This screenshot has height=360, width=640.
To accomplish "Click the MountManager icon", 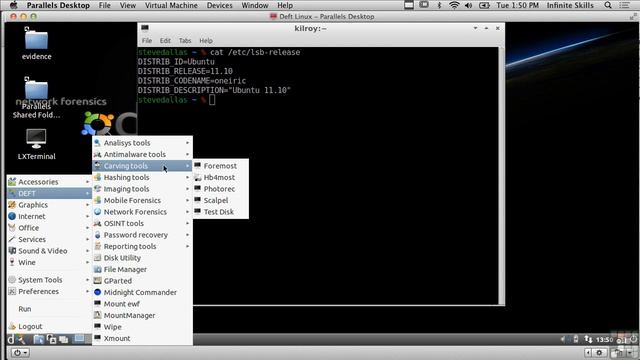I will click(97, 315).
